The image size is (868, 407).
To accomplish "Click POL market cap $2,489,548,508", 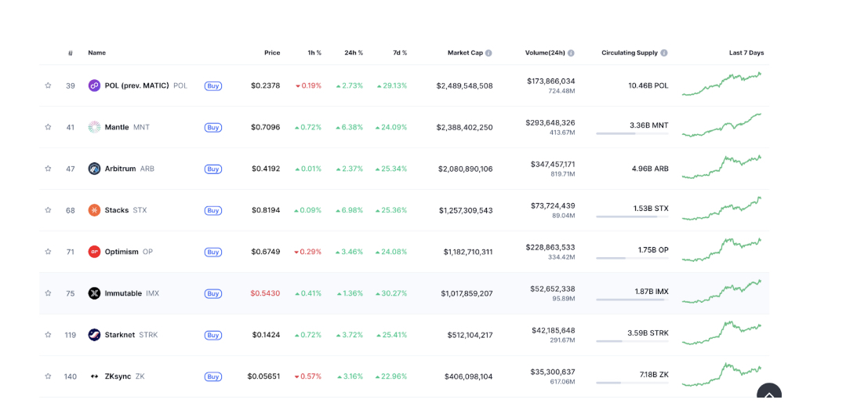I will click(464, 85).
